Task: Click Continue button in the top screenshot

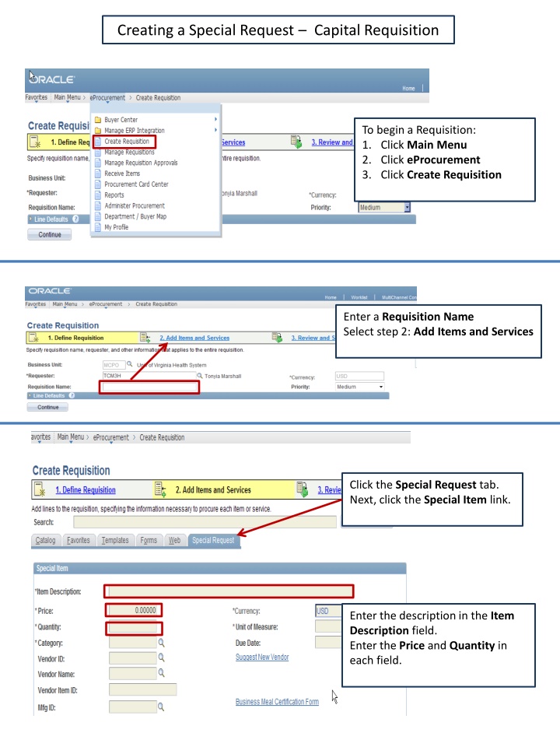Action: (x=50, y=234)
